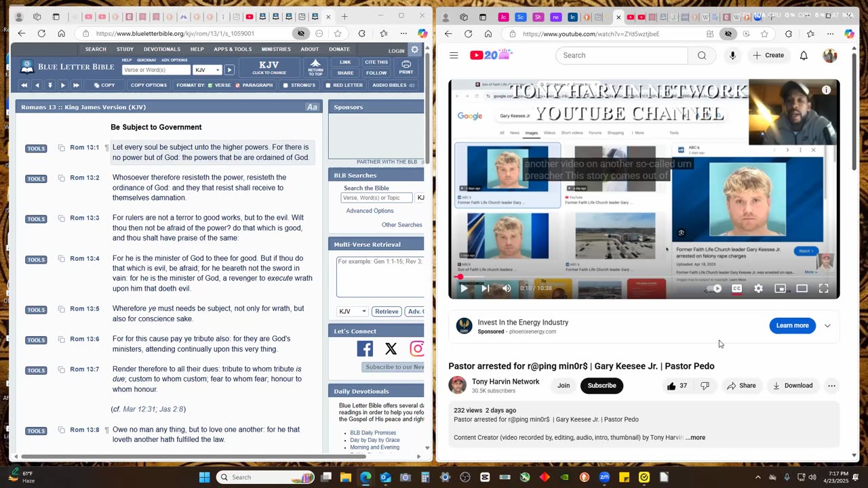Jump to previous book double-arrow
Viewport: 868px width, 488px height.
tap(24, 85)
